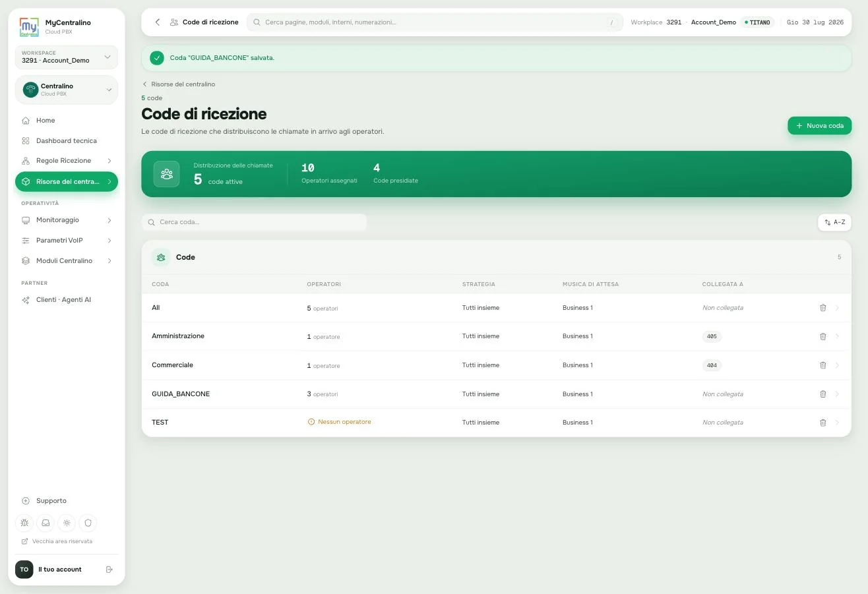Click the logout icon beside Il tuo account

coord(109,570)
